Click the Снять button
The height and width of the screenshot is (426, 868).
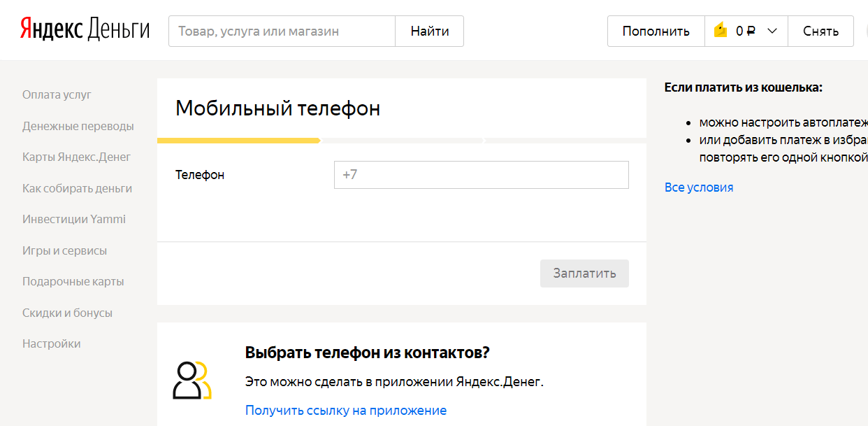click(820, 31)
